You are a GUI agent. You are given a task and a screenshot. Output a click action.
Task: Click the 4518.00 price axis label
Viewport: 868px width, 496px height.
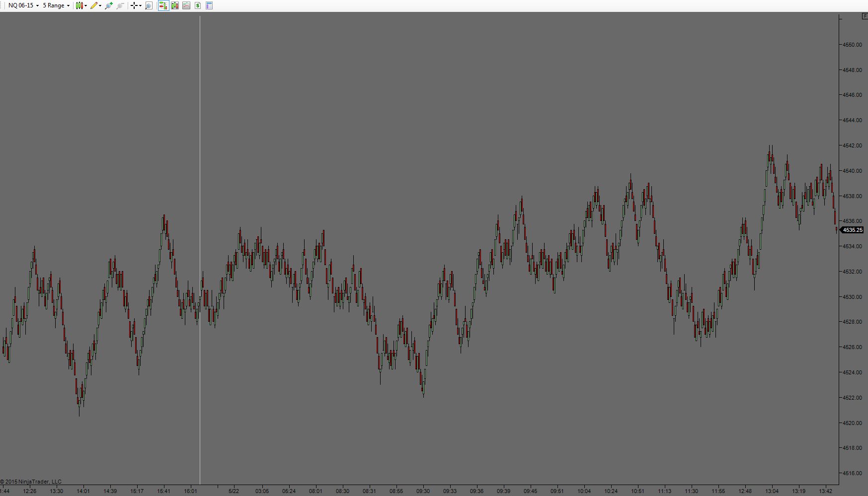click(x=852, y=448)
